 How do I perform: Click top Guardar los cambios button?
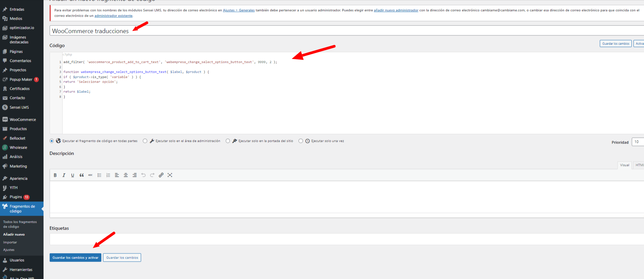point(616,44)
